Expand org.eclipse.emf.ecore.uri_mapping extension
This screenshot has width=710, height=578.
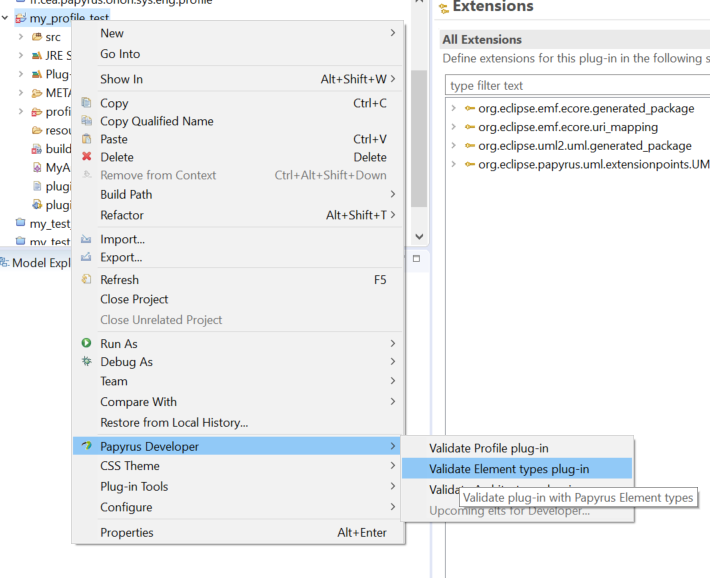pyautogui.click(x=453, y=127)
